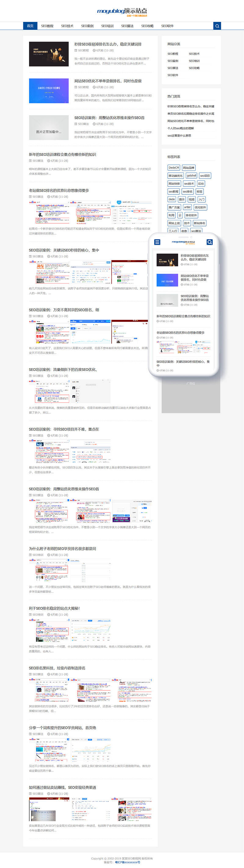
Task: Open article 新年的SEO培训课程会重点有哪些新的知识
Action: click(x=63, y=155)
